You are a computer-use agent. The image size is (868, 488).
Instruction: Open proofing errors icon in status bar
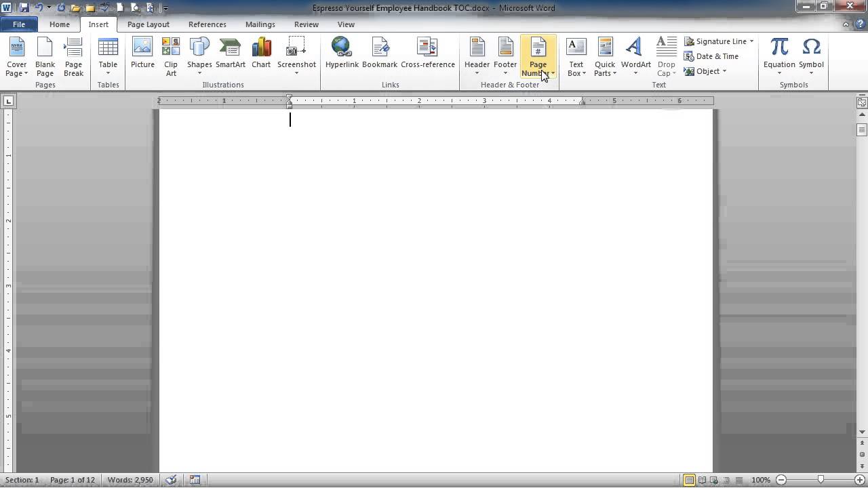coord(171,480)
